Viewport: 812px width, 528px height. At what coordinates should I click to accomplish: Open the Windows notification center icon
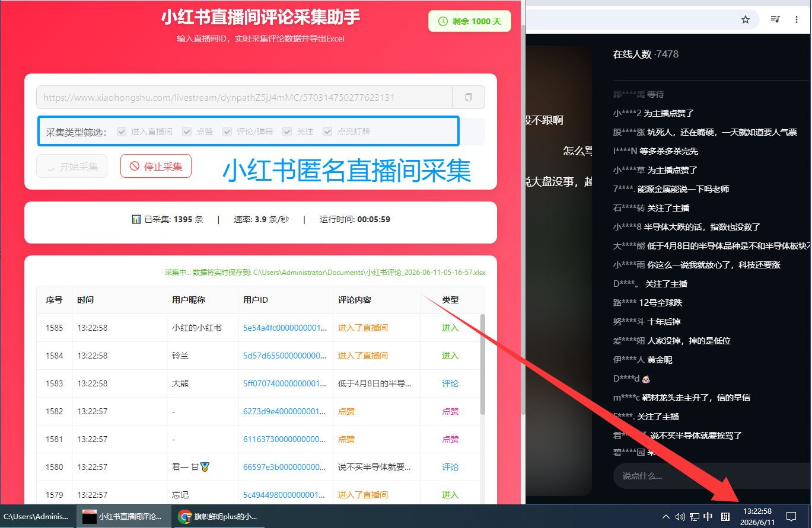click(x=791, y=516)
